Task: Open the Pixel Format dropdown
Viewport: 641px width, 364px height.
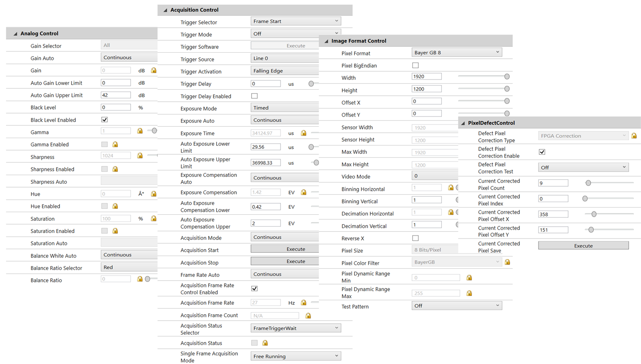Action: point(457,52)
